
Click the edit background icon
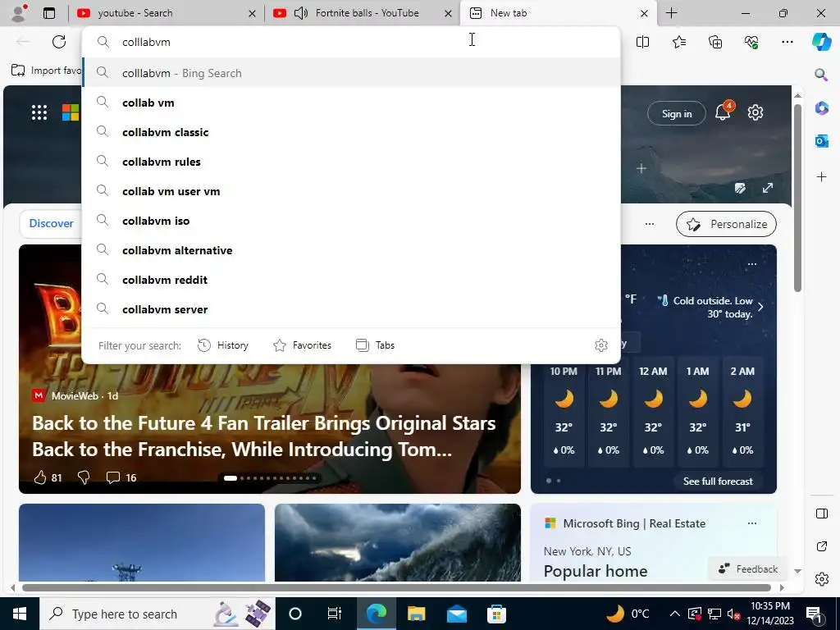(740, 188)
